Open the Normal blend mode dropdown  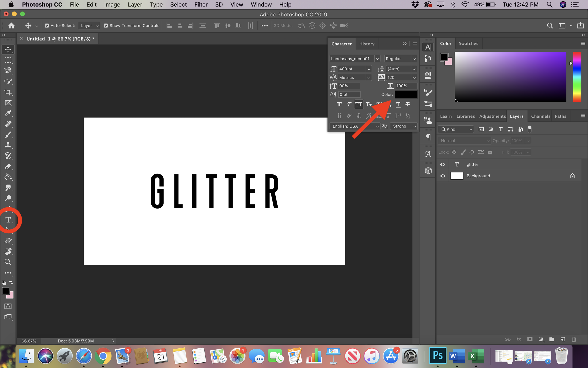[x=464, y=141]
